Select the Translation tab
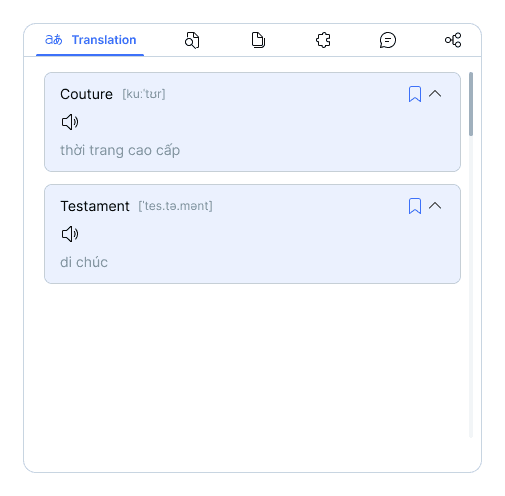The height and width of the screenshot is (496, 505). click(x=90, y=40)
